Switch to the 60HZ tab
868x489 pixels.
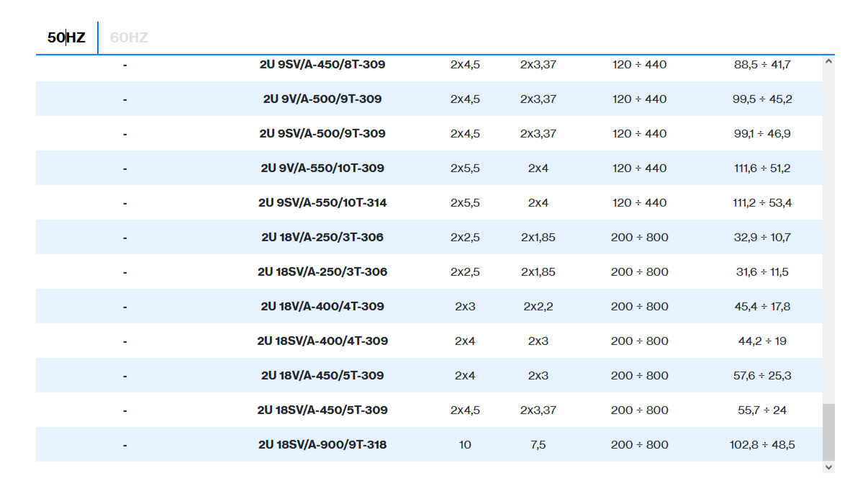[129, 37]
